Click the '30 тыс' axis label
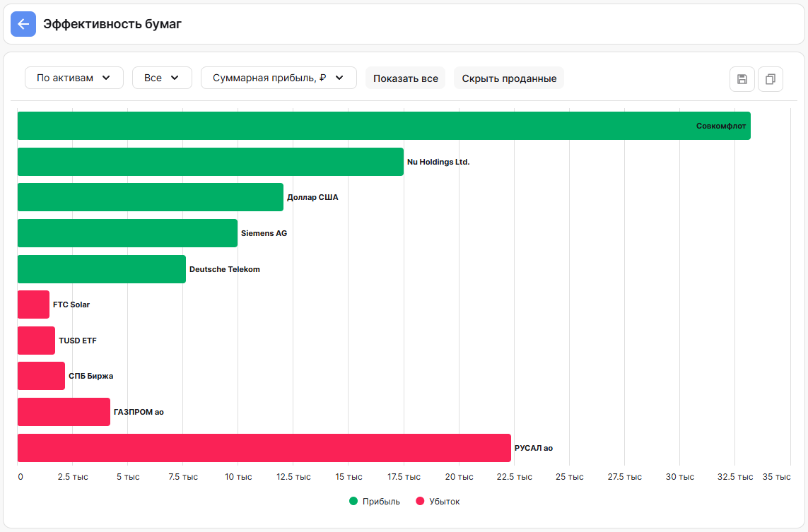This screenshot has width=808, height=532. 679,477
